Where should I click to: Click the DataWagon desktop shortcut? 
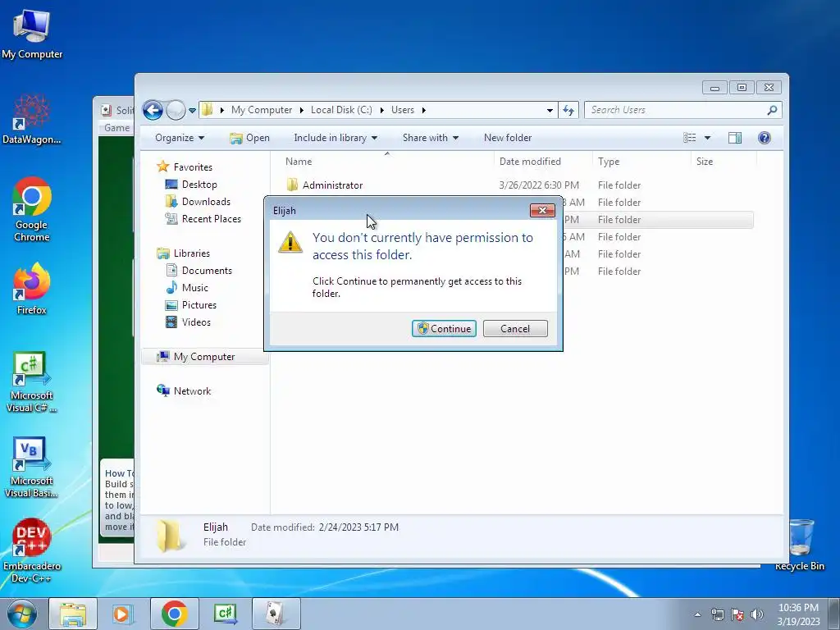tap(32, 119)
